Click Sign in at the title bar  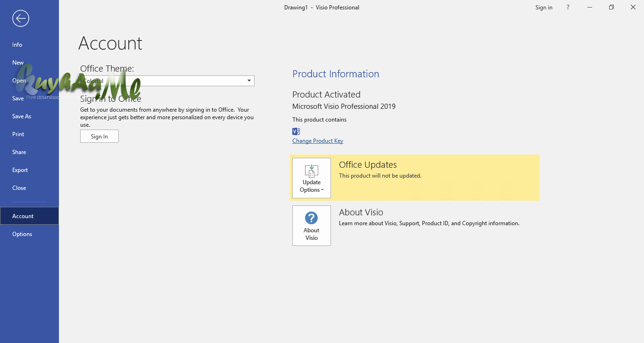pos(544,8)
